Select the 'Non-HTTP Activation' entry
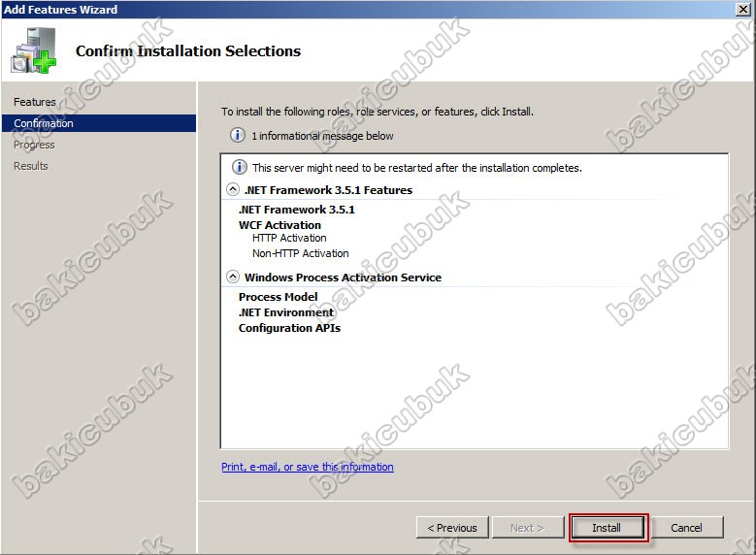 point(301,253)
